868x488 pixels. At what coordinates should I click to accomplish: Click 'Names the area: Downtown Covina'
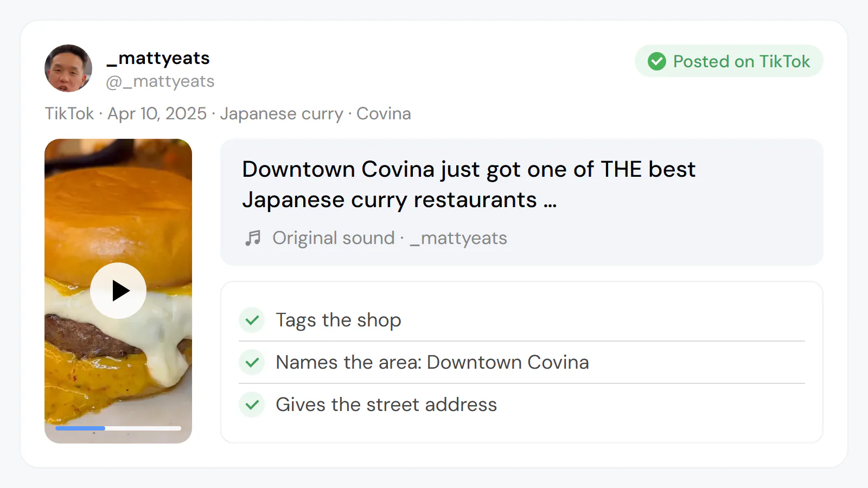click(432, 362)
